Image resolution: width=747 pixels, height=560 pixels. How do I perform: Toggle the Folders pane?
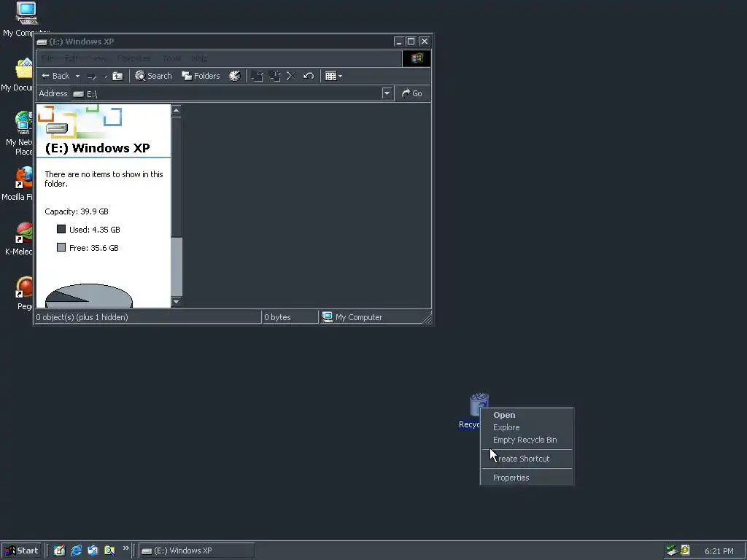coord(201,76)
